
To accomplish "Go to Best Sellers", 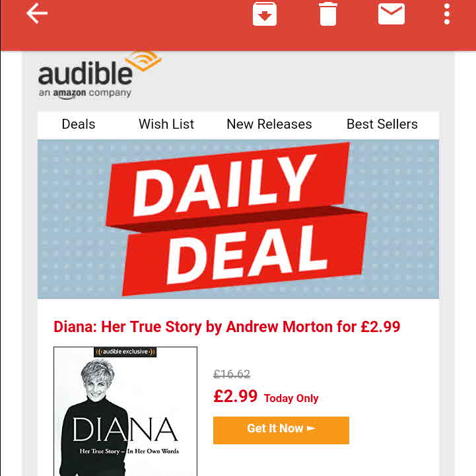I will 382,124.
